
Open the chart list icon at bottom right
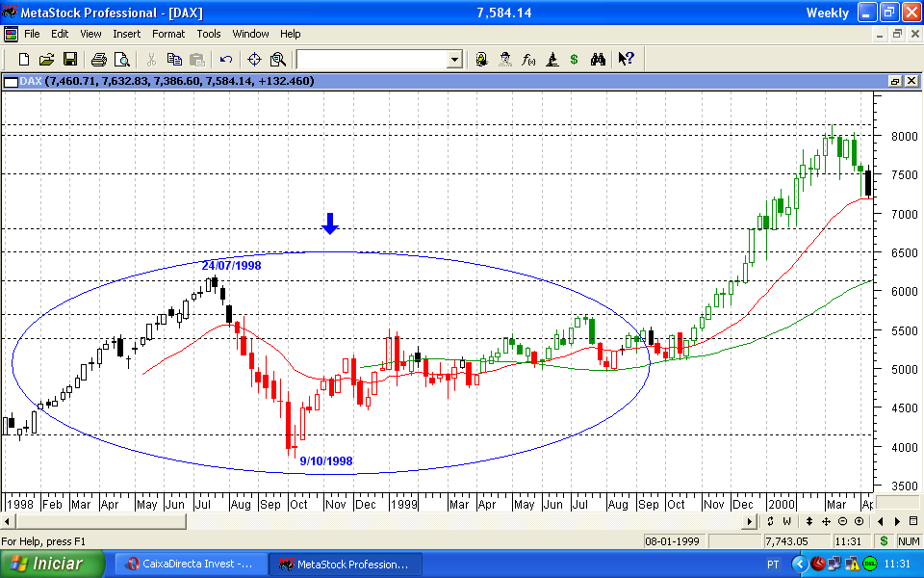pos(913,521)
